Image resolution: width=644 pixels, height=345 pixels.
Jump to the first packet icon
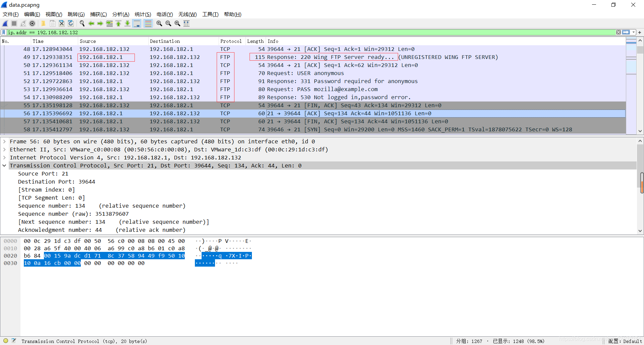[x=118, y=23]
